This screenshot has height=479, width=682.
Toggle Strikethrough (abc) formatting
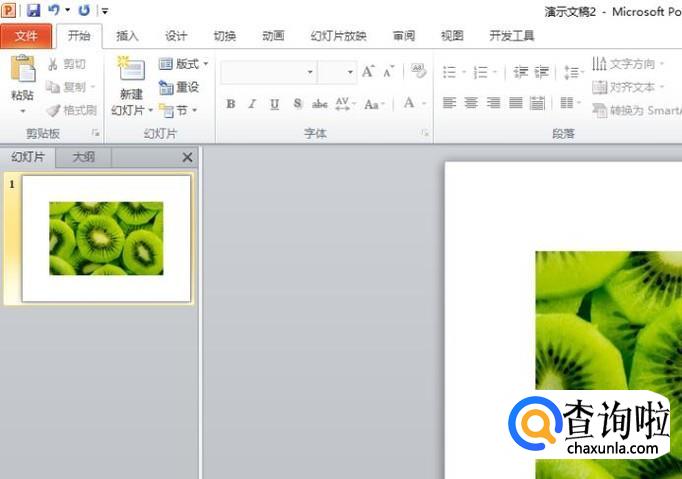click(320, 104)
